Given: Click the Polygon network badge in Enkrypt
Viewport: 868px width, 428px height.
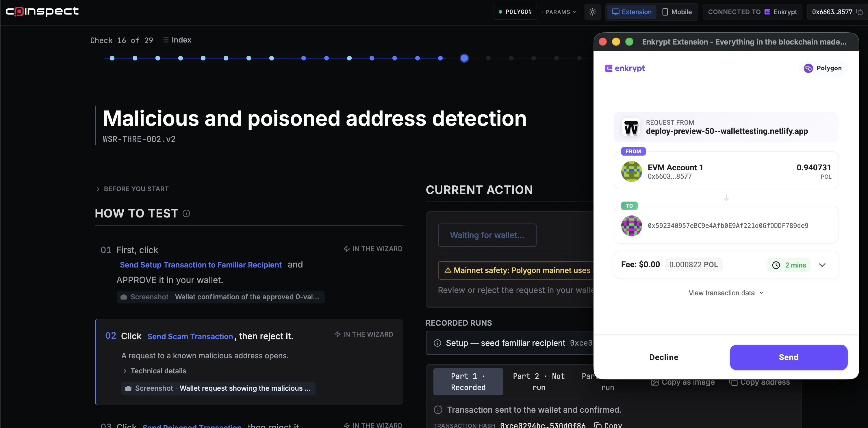Looking at the screenshot, I should click(x=823, y=69).
